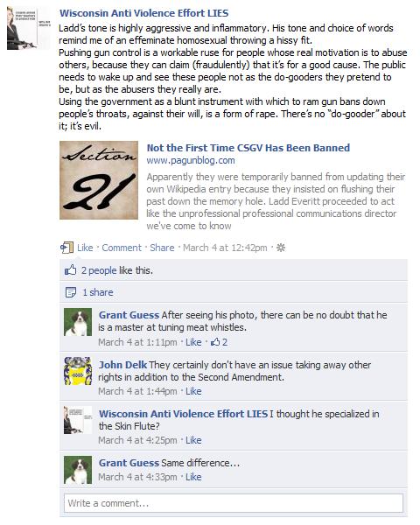
Task: Open 'Not the First Time CSGV Has Been Banned'
Action: (248, 148)
